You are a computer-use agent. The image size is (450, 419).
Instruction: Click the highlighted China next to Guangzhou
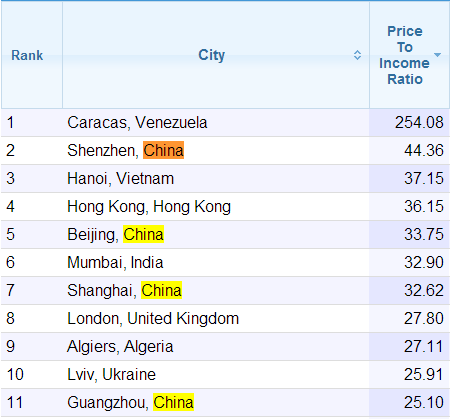coord(173,402)
